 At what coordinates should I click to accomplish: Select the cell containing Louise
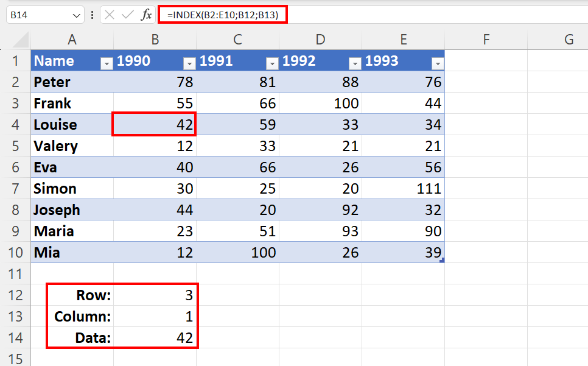pyautogui.click(x=72, y=124)
